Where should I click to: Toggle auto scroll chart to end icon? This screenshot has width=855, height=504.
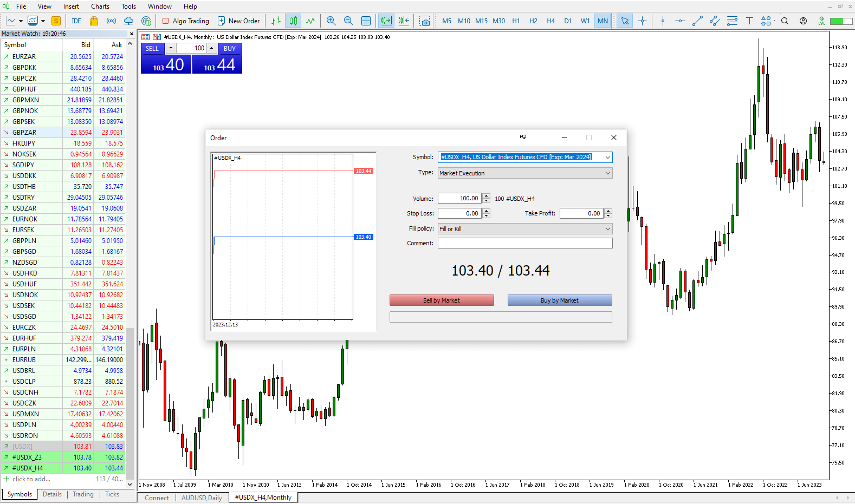(386, 21)
